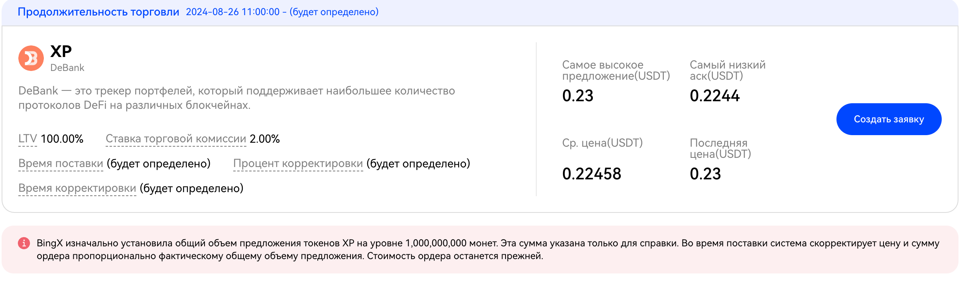Screen dimensions: 980x287
Task: Click the trading start date 2024-08-26
Action: pos(212,12)
